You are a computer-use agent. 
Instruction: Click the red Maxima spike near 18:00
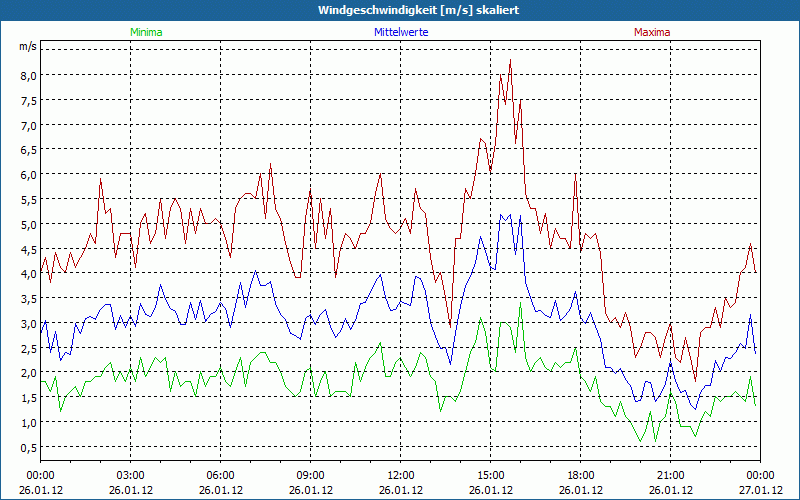575,176
